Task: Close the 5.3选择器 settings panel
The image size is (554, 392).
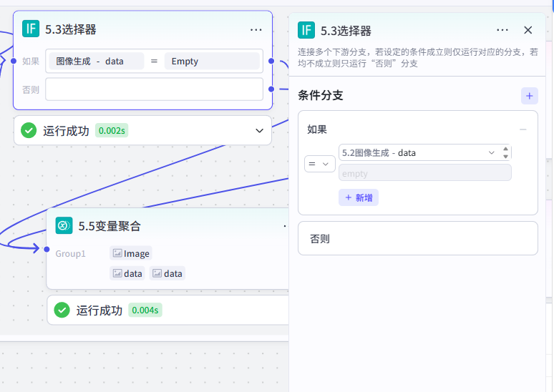Action: click(x=528, y=30)
